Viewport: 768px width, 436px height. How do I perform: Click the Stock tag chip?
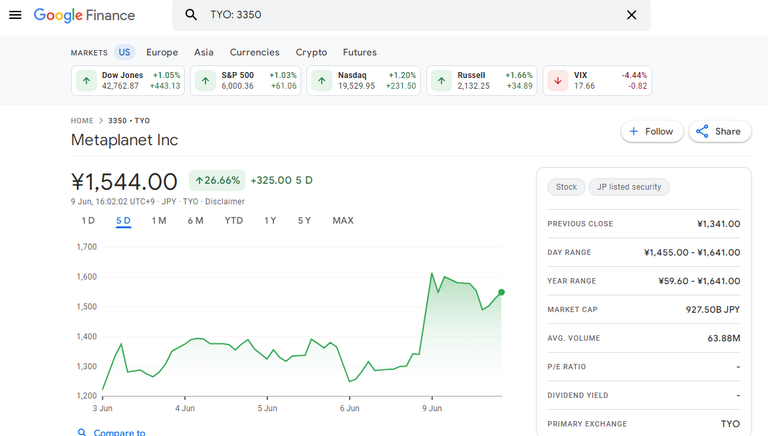tap(566, 187)
